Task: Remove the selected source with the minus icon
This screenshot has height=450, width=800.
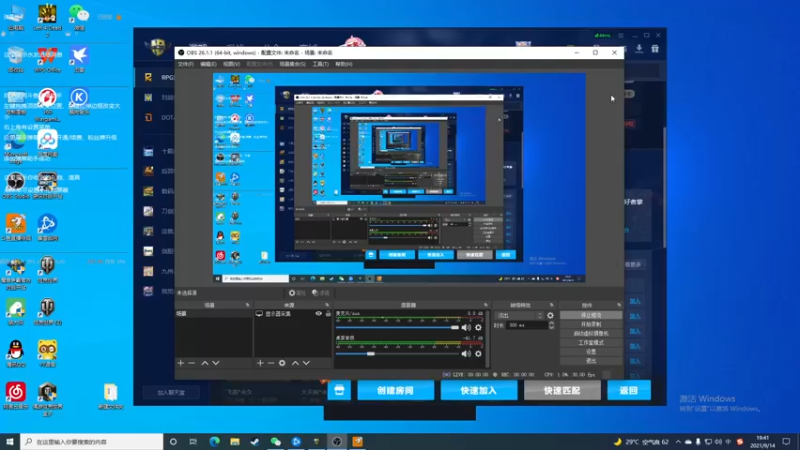Action: [271, 363]
